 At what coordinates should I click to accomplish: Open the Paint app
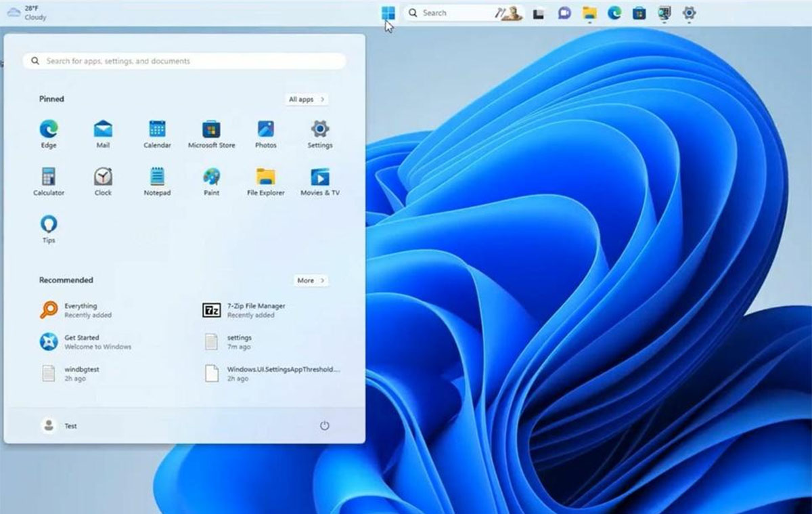211,181
